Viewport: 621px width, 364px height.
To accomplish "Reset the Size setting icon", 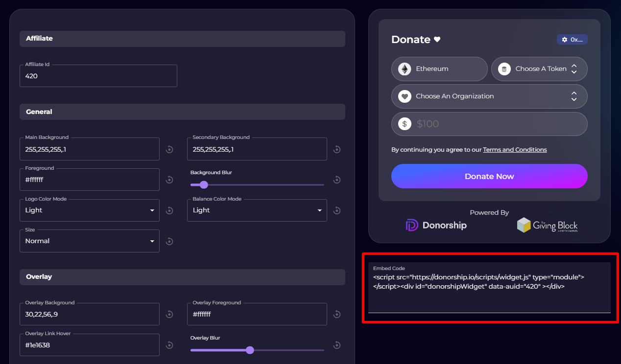I will [169, 241].
